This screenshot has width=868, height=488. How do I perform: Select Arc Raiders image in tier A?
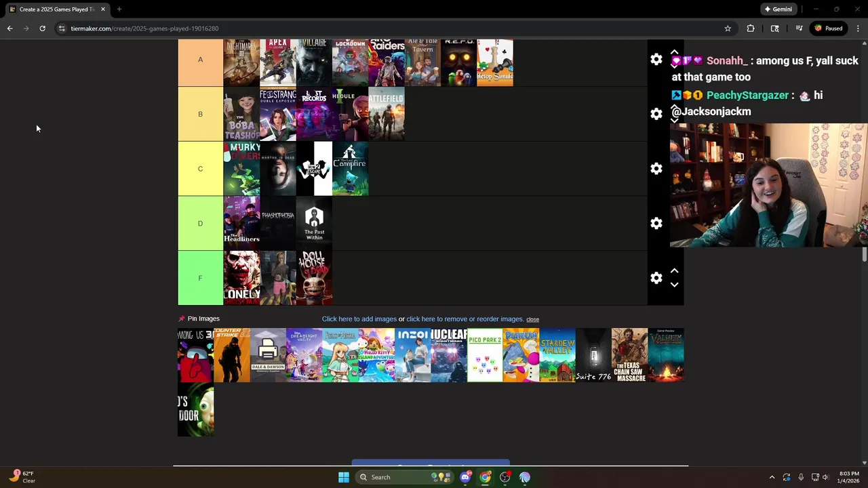[387, 62]
